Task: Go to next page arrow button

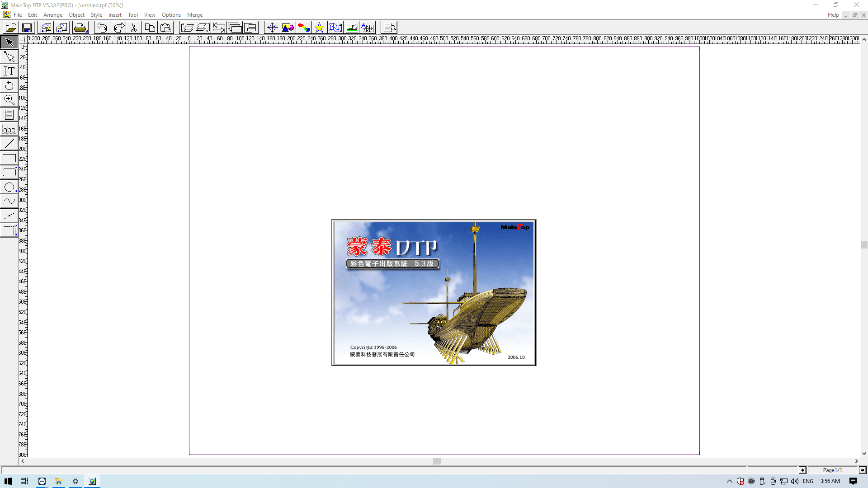Action: [862, 470]
